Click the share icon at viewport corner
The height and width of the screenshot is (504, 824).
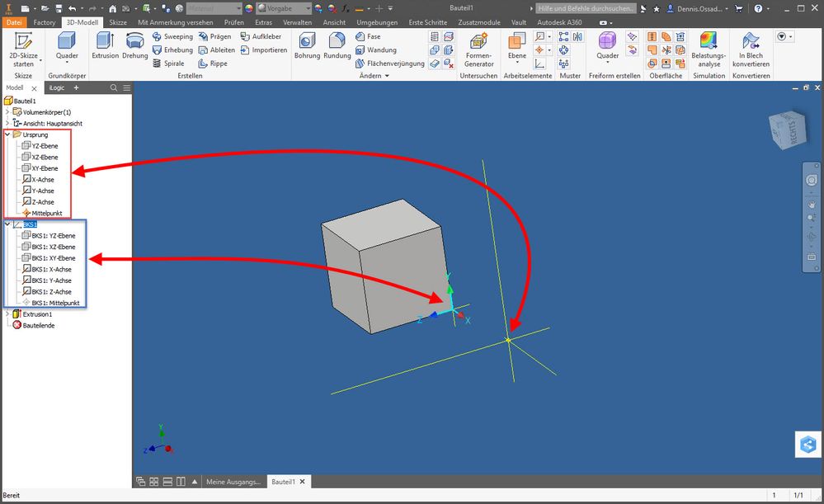click(x=808, y=445)
